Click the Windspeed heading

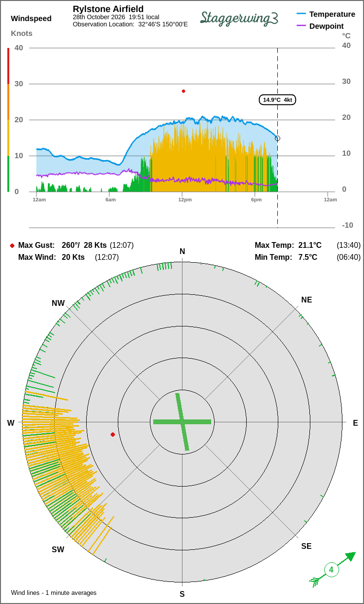click(31, 19)
